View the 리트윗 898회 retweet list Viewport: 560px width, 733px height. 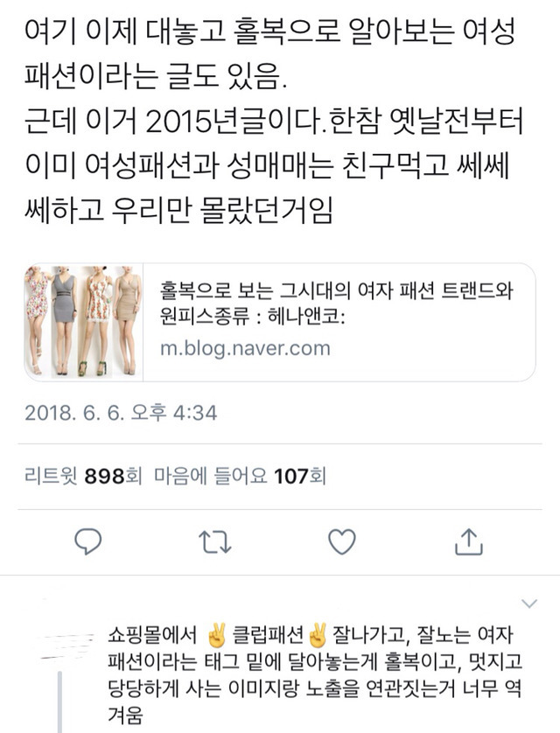pos(83,477)
